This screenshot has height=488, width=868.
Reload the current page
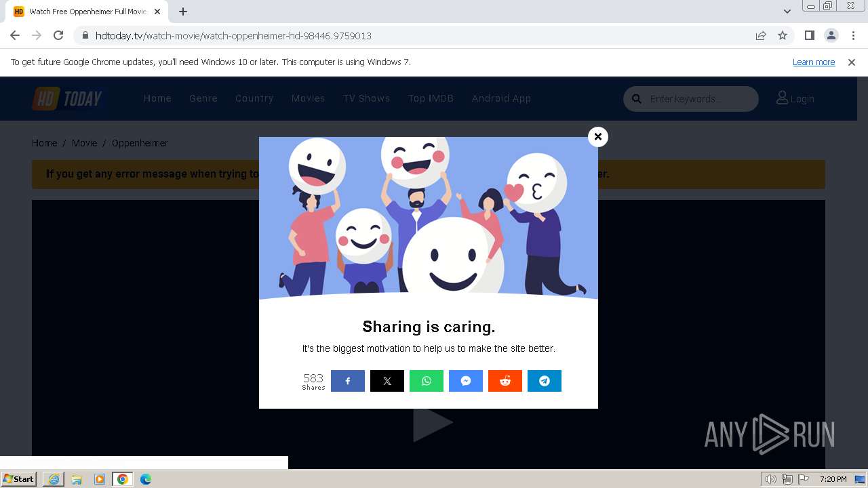58,35
